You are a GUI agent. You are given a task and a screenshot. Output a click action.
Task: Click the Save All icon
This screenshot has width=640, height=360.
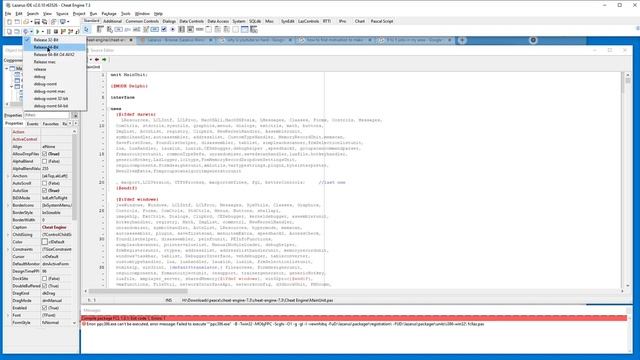pos(44,22)
